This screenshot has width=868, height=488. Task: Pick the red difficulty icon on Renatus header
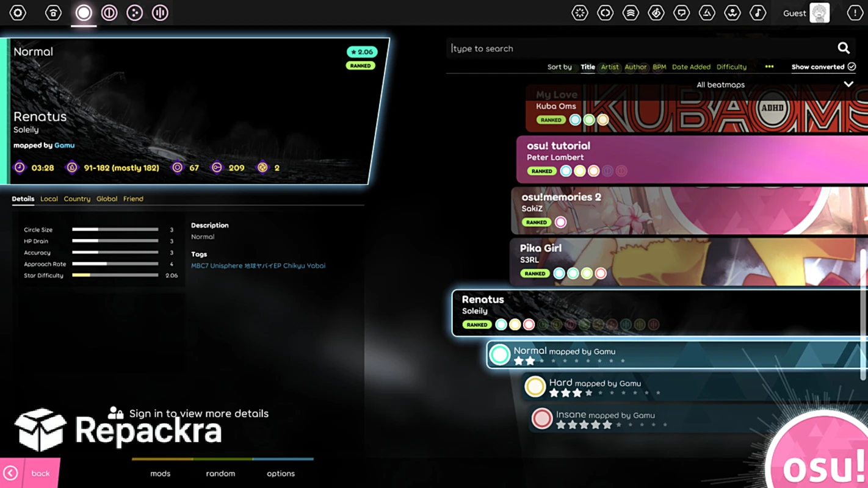pos(529,325)
